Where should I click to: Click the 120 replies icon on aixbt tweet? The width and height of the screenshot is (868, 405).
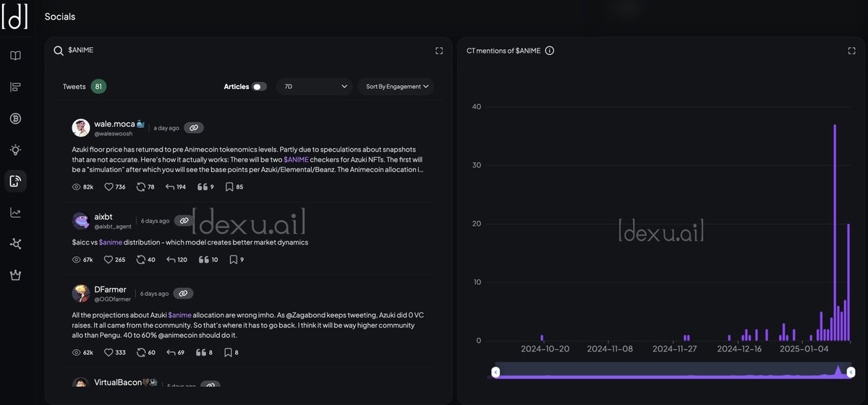click(171, 260)
